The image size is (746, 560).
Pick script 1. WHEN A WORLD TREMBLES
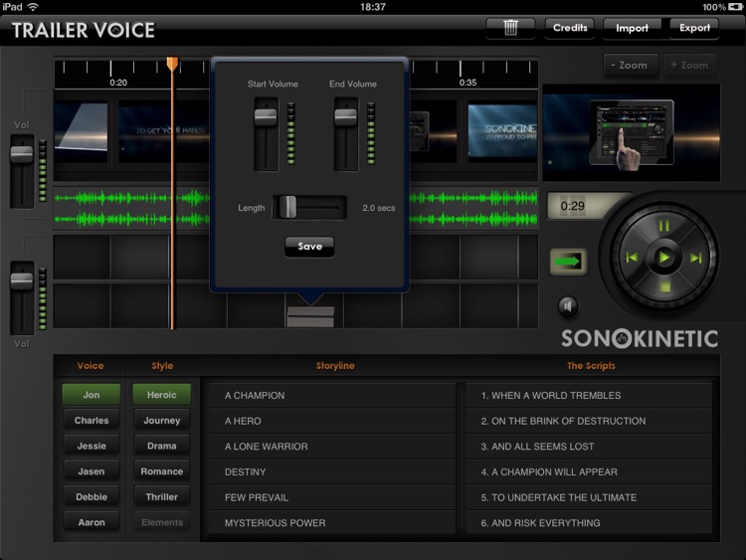589,395
